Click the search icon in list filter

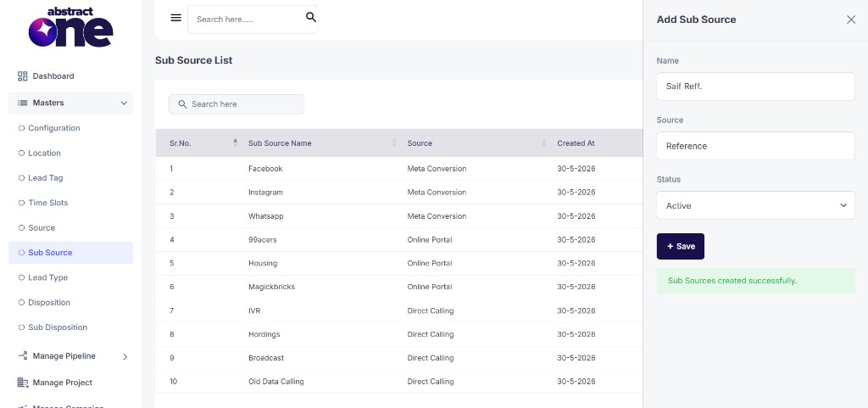coord(182,104)
